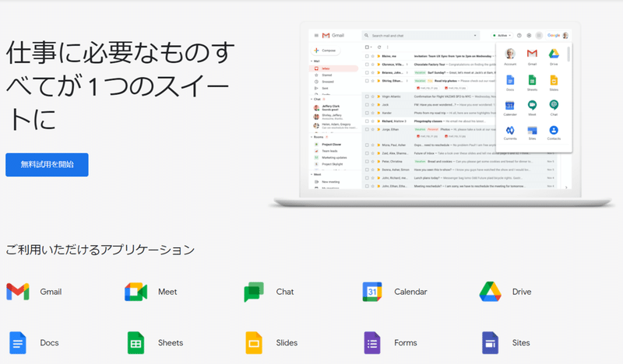
Task: Click the Gmail logo in the laptop header
Action: click(333, 35)
